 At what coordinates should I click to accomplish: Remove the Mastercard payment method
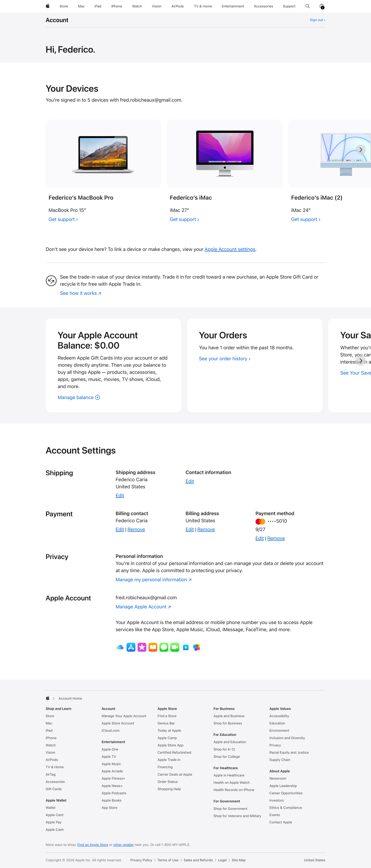pyautogui.click(x=276, y=538)
